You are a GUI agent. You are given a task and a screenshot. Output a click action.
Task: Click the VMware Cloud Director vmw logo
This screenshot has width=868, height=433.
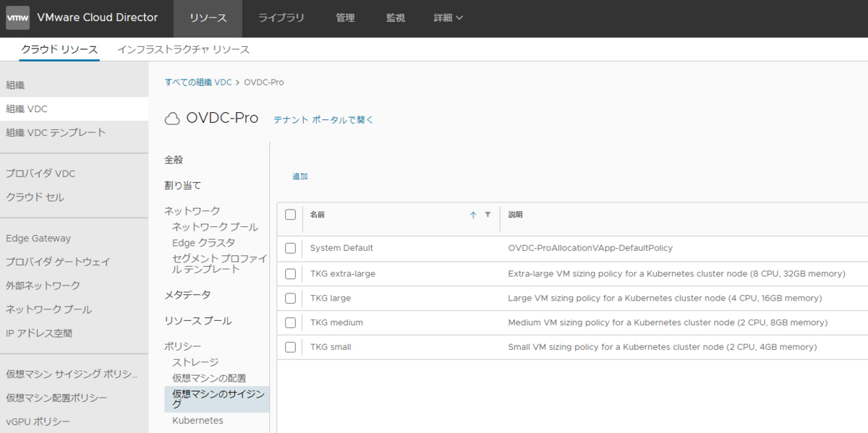point(17,18)
